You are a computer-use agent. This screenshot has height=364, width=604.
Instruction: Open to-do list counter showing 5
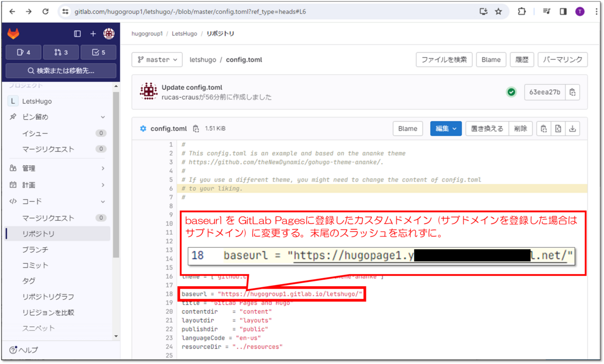pos(99,52)
